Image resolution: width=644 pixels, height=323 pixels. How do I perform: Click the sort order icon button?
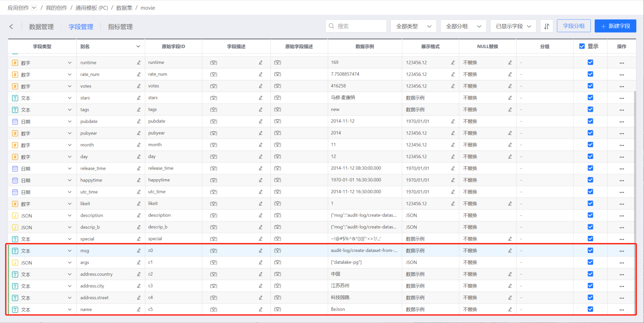547,26
